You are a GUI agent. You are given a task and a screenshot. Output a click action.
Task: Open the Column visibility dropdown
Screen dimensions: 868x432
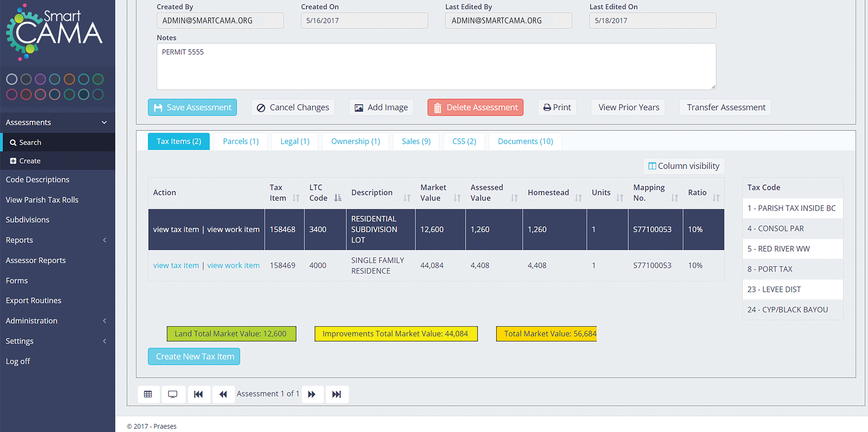[x=684, y=166]
